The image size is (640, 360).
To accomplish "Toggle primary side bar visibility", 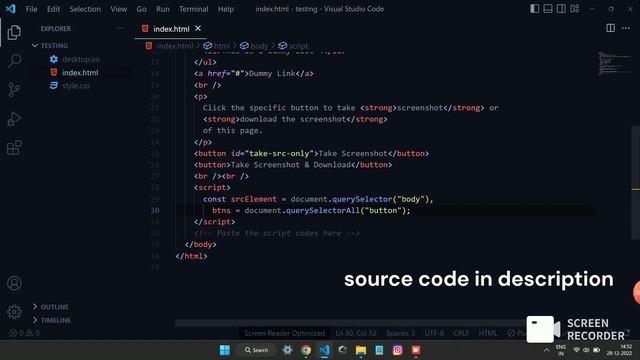I will click(535, 9).
